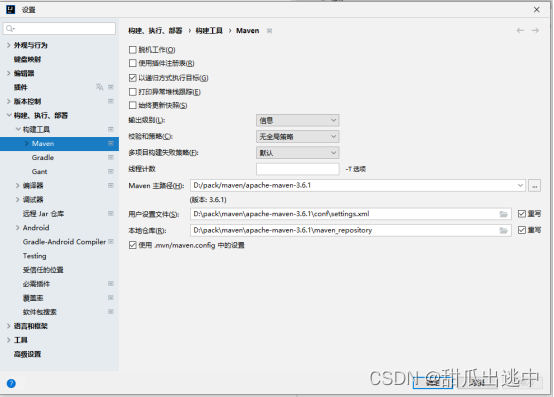The width and height of the screenshot is (554, 397).
Task: Toggle 重写 checkbox for 用户设置文件
Action: pyautogui.click(x=522, y=214)
